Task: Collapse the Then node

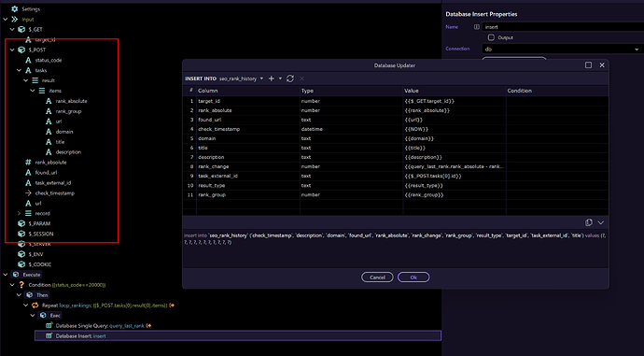Action: click(19, 294)
